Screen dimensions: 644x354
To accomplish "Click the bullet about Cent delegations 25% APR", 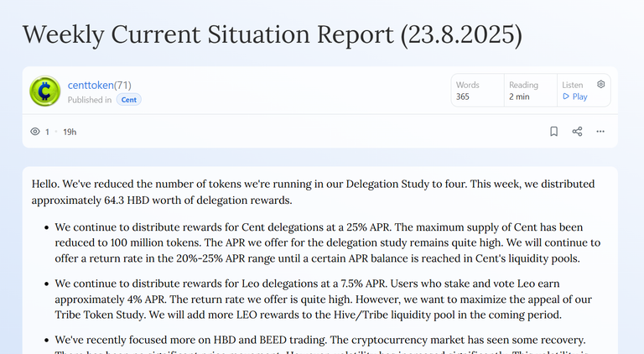I will click(x=328, y=242).
